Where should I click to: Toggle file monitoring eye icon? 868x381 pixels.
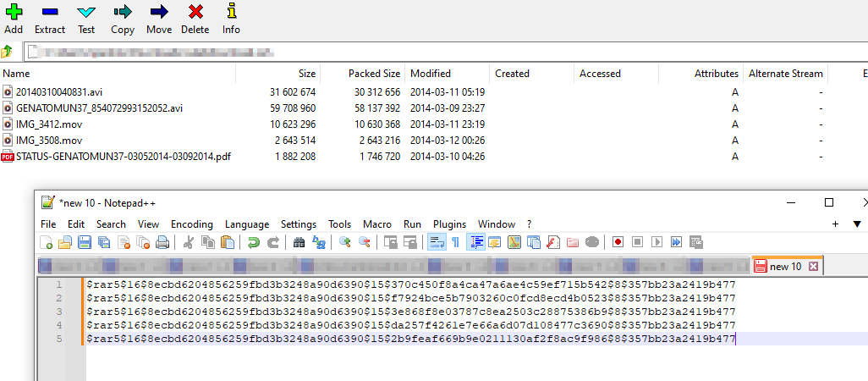[x=591, y=242]
